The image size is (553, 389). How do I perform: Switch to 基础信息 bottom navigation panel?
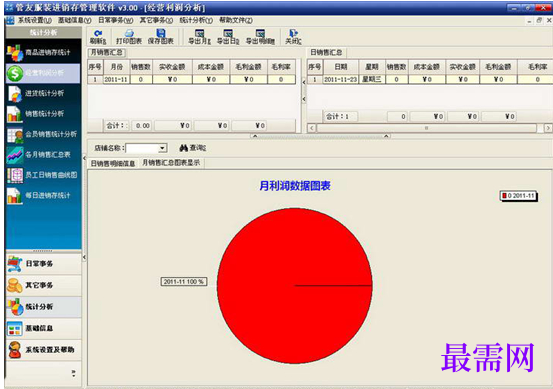tap(43, 328)
